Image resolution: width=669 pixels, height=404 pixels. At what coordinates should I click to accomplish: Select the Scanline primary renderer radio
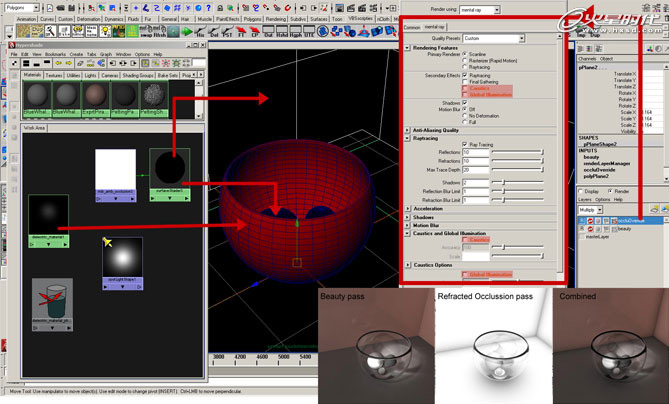(x=465, y=54)
